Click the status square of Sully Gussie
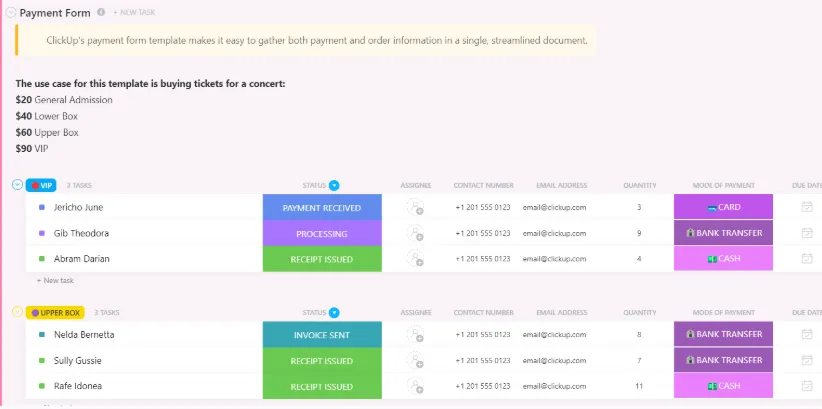The image size is (822, 409). pos(42,361)
